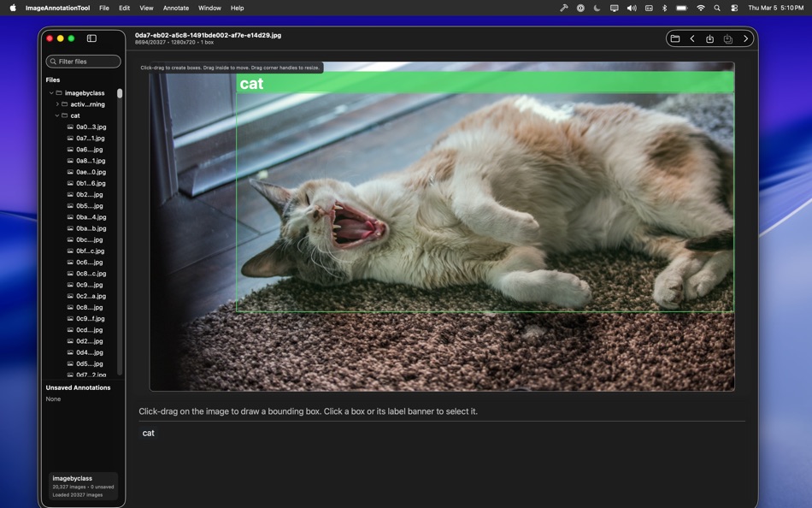
Task: Open the Annotation menu
Action: 175,8
